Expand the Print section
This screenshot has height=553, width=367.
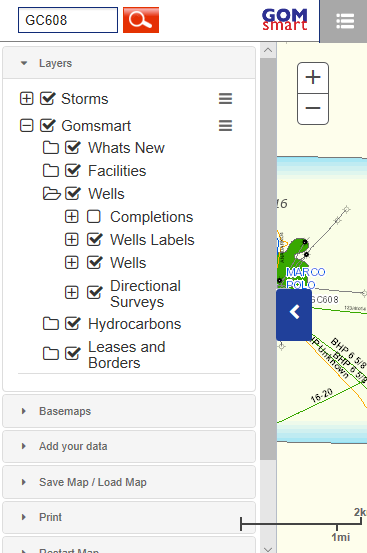coord(129,517)
